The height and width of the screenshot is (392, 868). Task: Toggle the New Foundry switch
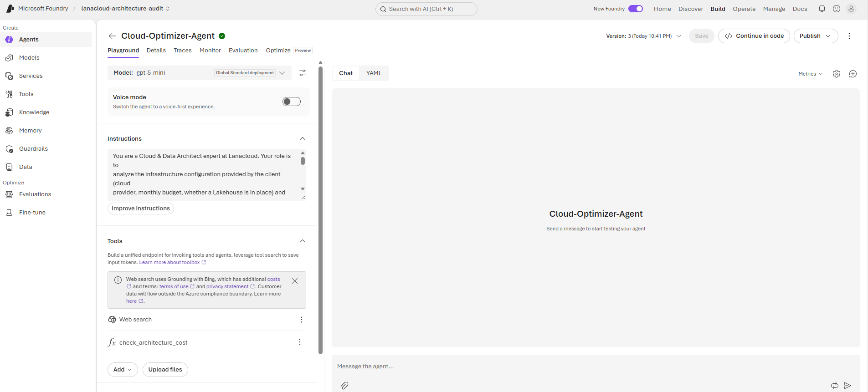[636, 9]
